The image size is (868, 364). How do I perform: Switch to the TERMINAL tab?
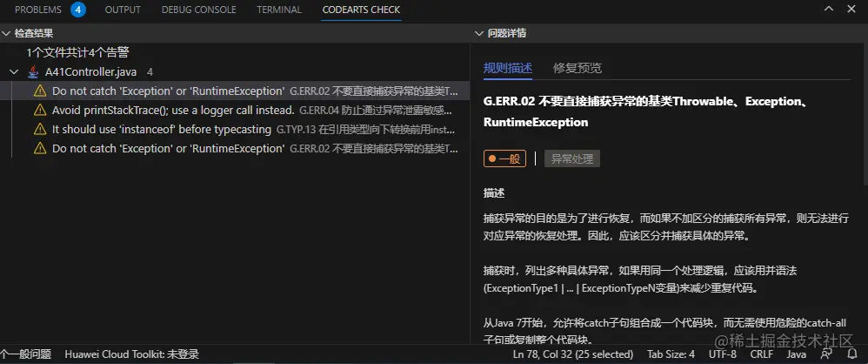(279, 10)
